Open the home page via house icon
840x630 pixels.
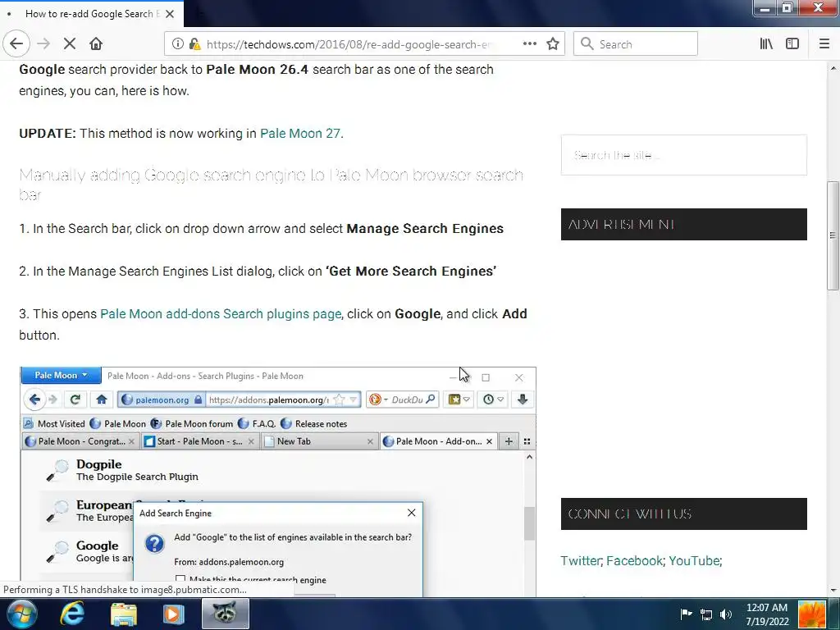[x=96, y=44]
